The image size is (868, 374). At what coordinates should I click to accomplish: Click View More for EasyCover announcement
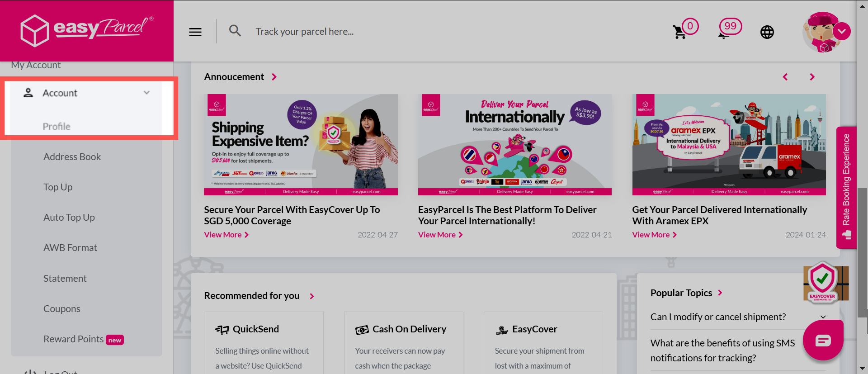pos(226,235)
